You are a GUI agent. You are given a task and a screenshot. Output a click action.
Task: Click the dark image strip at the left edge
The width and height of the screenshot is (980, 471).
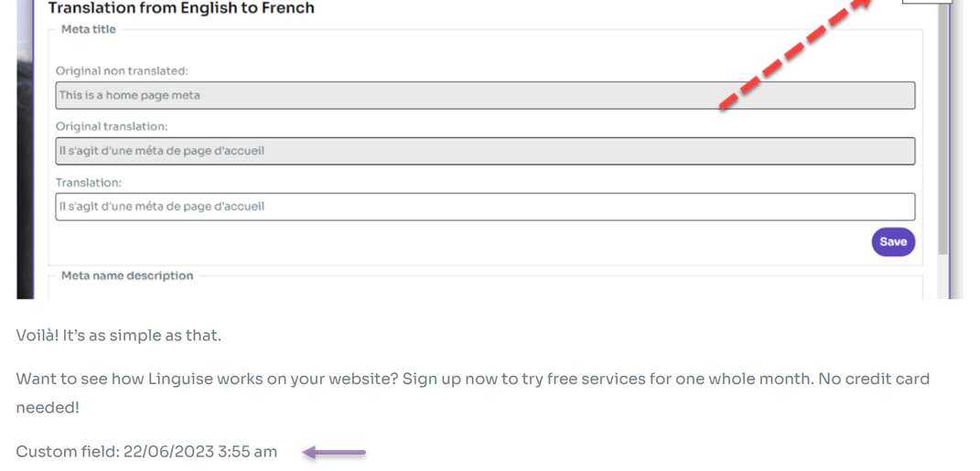pos(25,149)
